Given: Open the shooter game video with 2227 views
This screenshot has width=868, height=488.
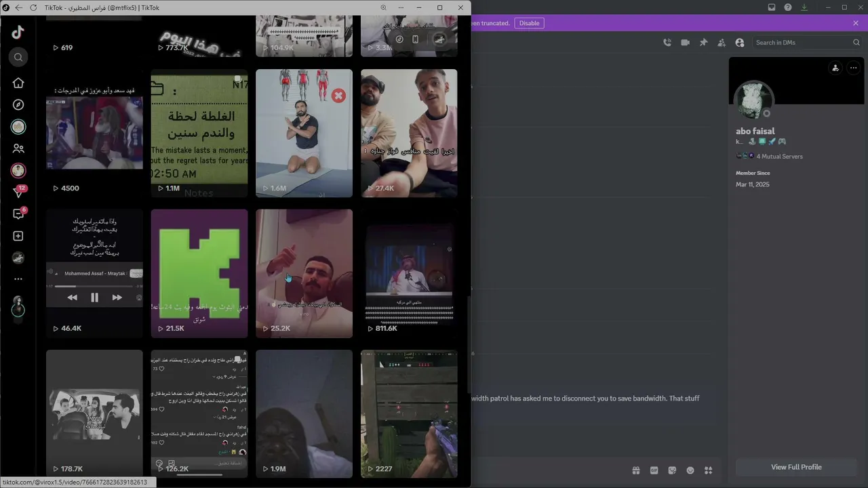Looking at the screenshot, I should tap(409, 413).
